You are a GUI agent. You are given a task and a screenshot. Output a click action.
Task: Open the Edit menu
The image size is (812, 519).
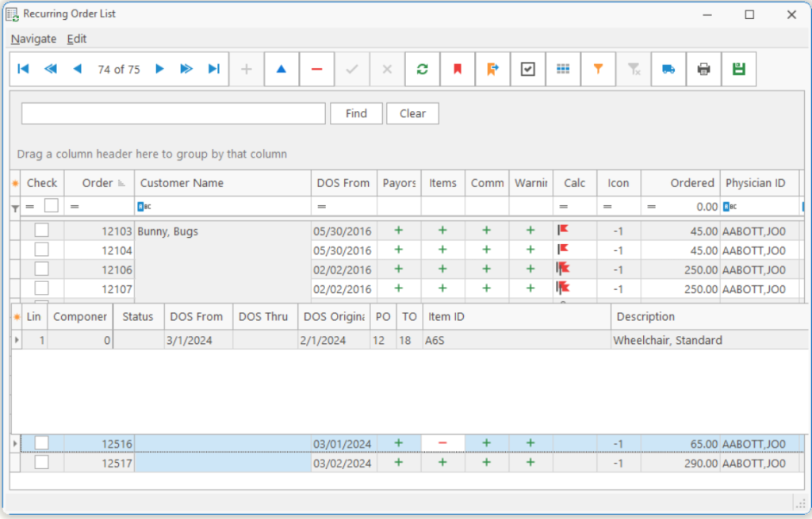(x=77, y=39)
